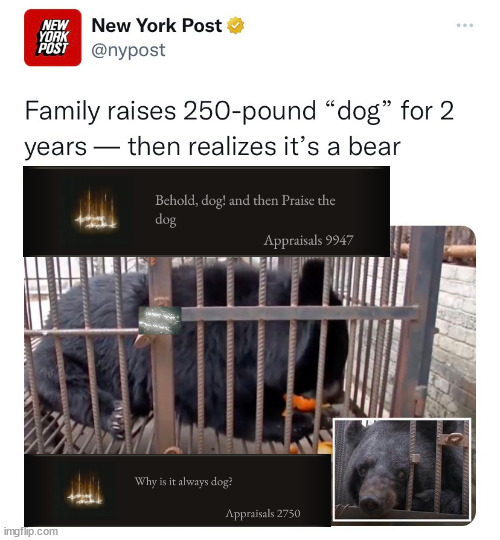Open the @nypost handle link
Image resolution: width=500 pixels, height=540 pixels.
tap(128, 50)
